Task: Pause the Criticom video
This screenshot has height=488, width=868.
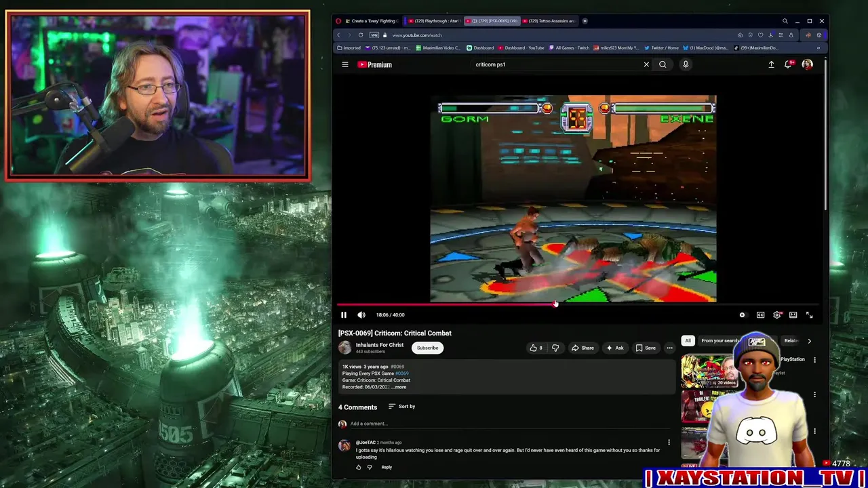Action: pos(344,314)
